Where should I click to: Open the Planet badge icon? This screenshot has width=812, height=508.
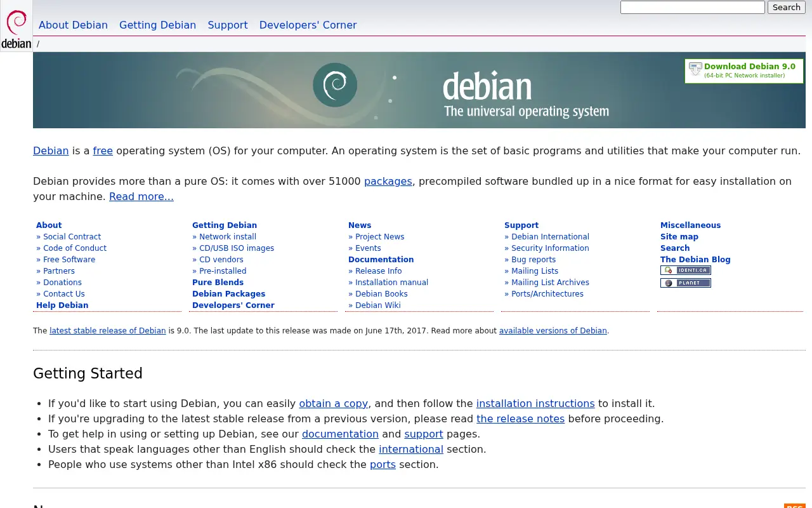tap(685, 283)
